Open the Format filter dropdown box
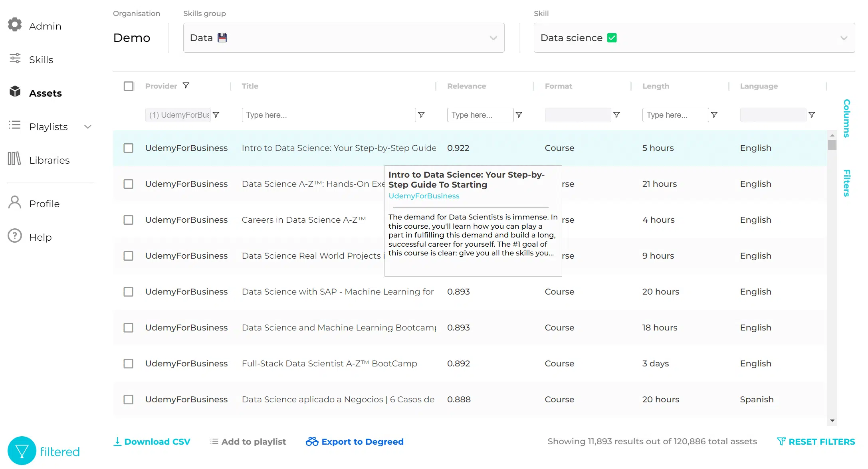This screenshot has height=469, width=868. (x=578, y=115)
